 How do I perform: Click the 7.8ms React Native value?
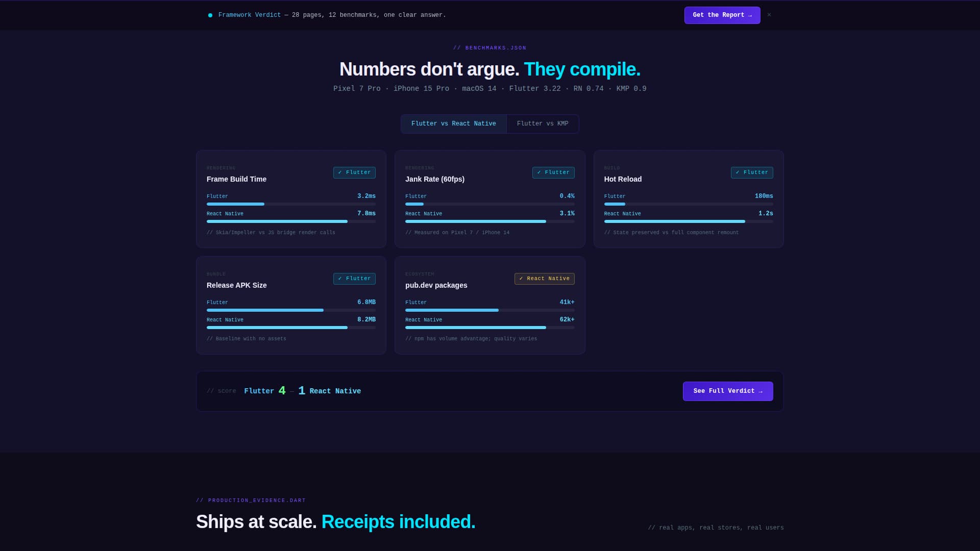366,214
